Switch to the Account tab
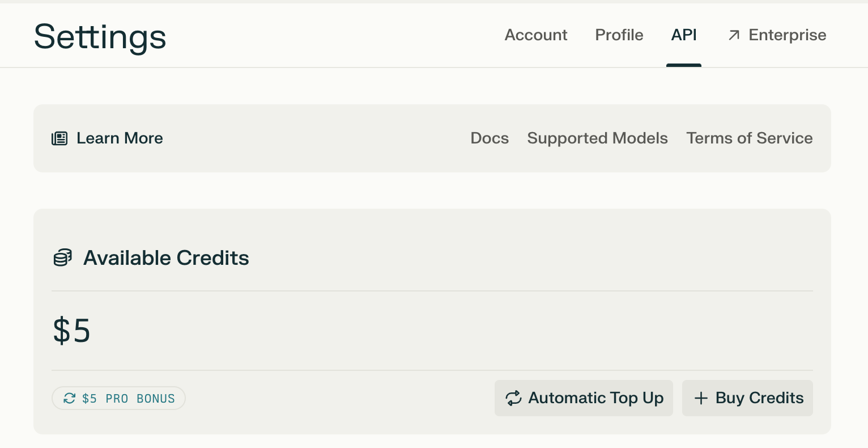This screenshot has height=448, width=868. tap(536, 35)
